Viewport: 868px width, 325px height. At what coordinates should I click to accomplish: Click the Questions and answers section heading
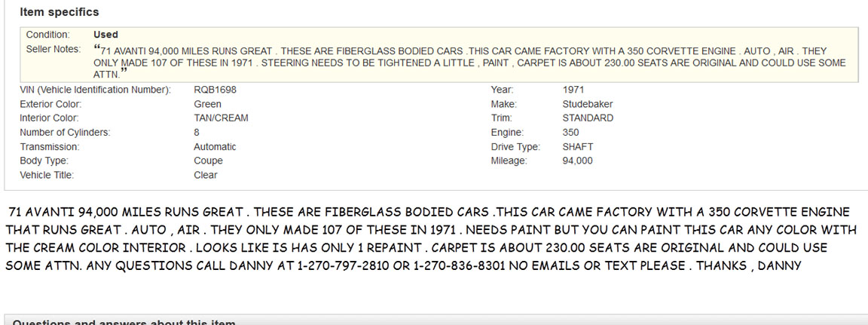coord(124,322)
